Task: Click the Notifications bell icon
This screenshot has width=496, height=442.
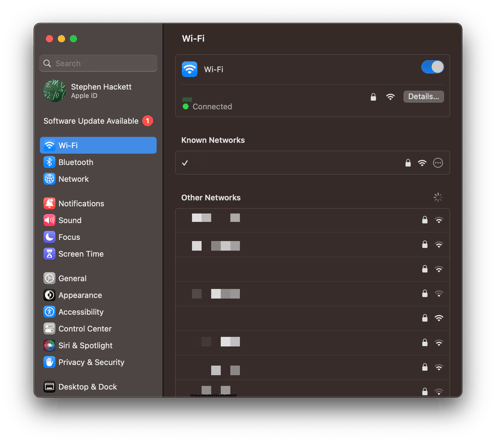Action: (49, 203)
